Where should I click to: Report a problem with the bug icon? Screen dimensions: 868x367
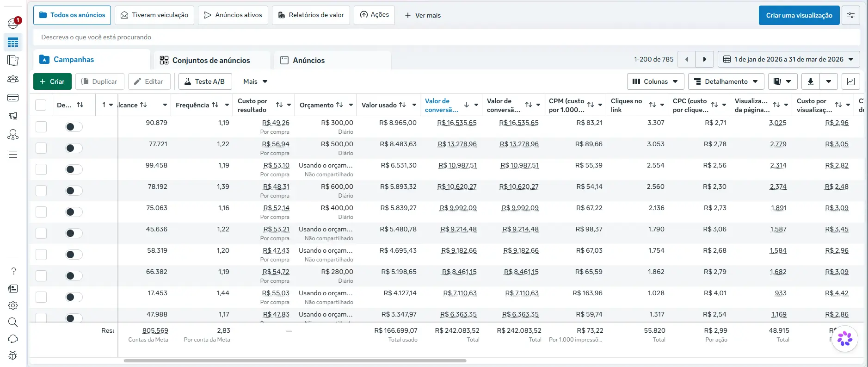pos(13,355)
